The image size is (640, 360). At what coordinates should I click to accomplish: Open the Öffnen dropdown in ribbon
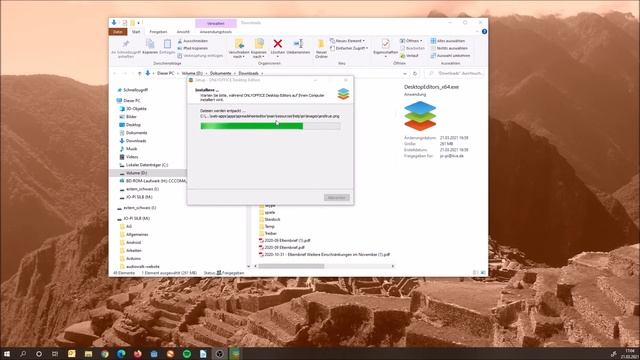click(x=411, y=41)
